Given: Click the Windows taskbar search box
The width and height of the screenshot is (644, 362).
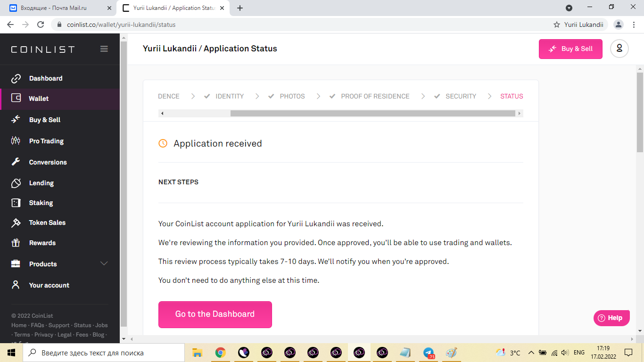Looking at the screenshot, I should [x=104, y=353].
